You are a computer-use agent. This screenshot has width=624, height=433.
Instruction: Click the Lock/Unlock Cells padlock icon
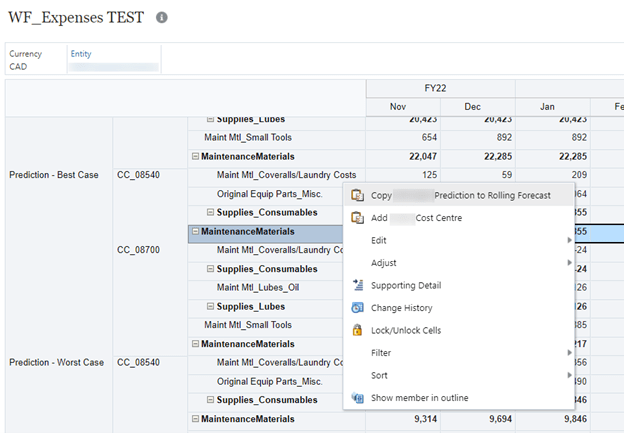357,330
